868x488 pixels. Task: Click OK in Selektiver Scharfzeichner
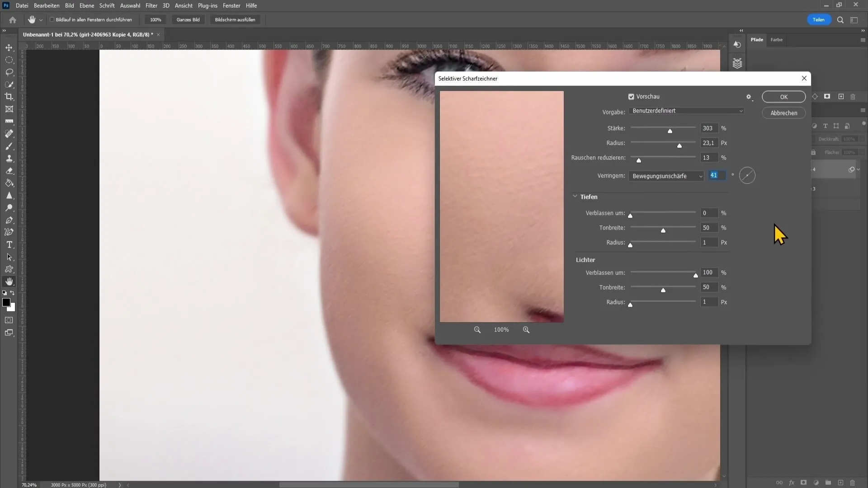(x=783, y=97)
